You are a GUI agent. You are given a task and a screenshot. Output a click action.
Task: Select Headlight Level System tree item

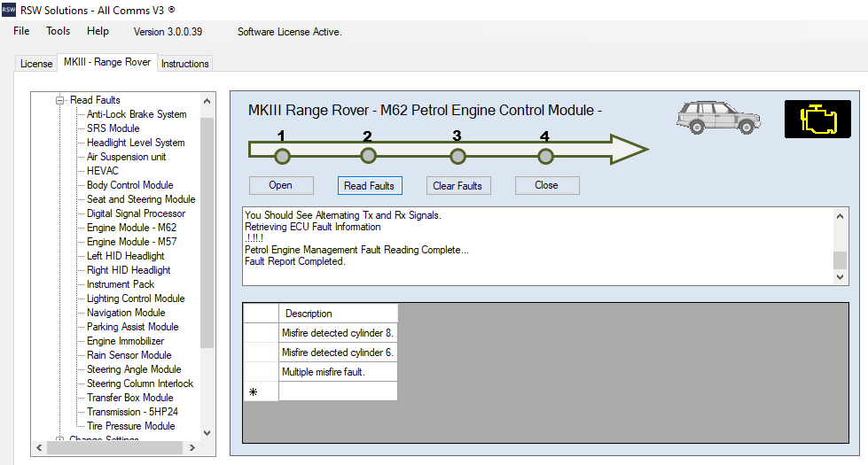pyautogui.click(x=136, y=143)
